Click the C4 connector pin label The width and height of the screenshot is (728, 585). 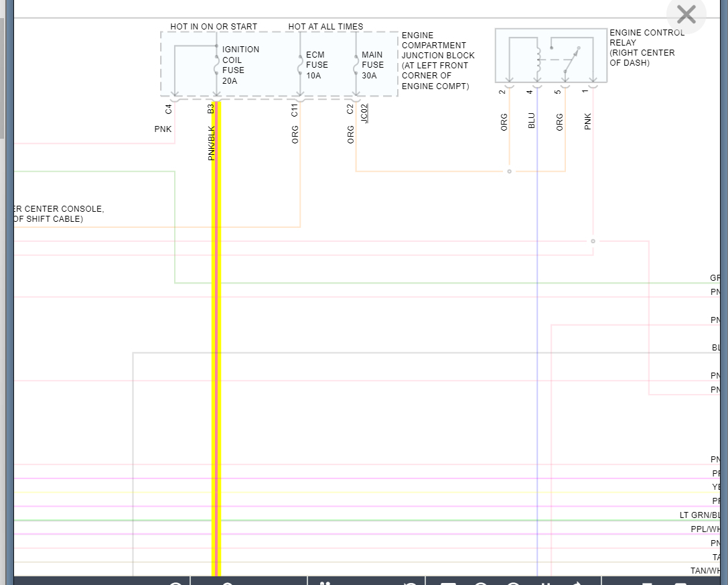tap(169, 109)
